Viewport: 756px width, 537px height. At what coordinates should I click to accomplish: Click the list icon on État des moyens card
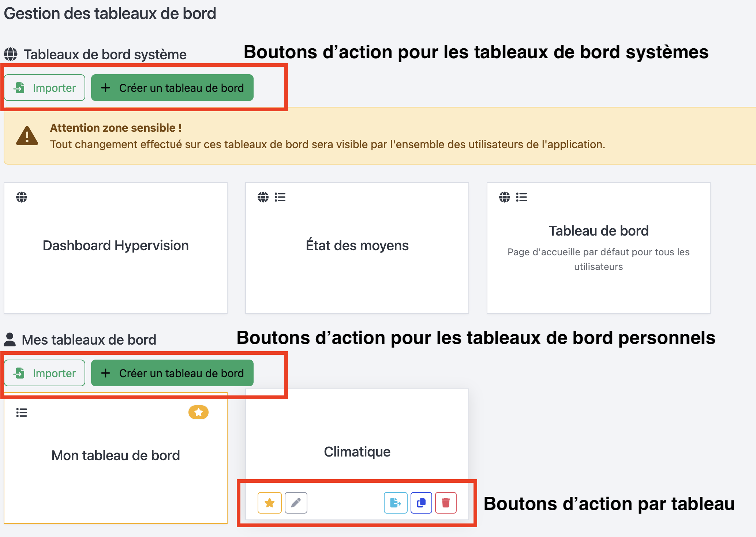point(280,197)
